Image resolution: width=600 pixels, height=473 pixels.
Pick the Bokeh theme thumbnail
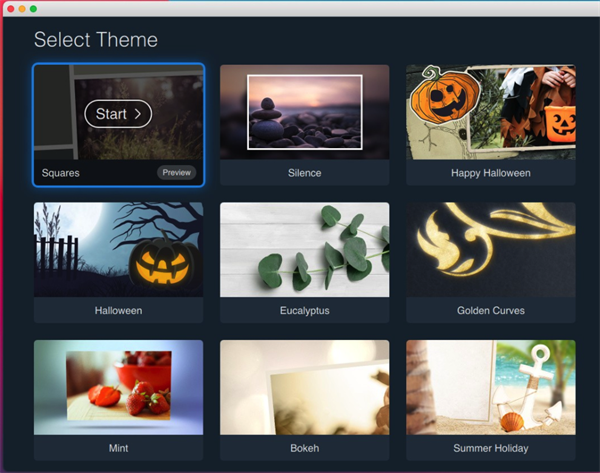point(305,387)
